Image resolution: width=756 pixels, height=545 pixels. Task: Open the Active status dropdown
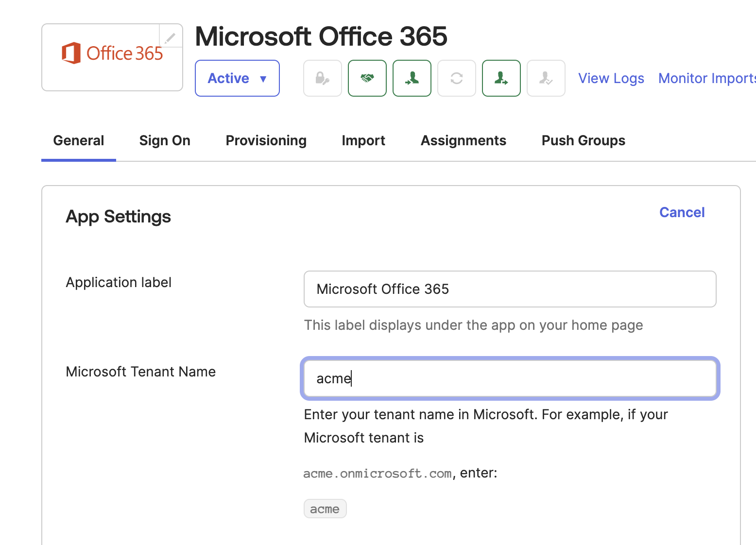pyautogui.click(x=237, y=78)
